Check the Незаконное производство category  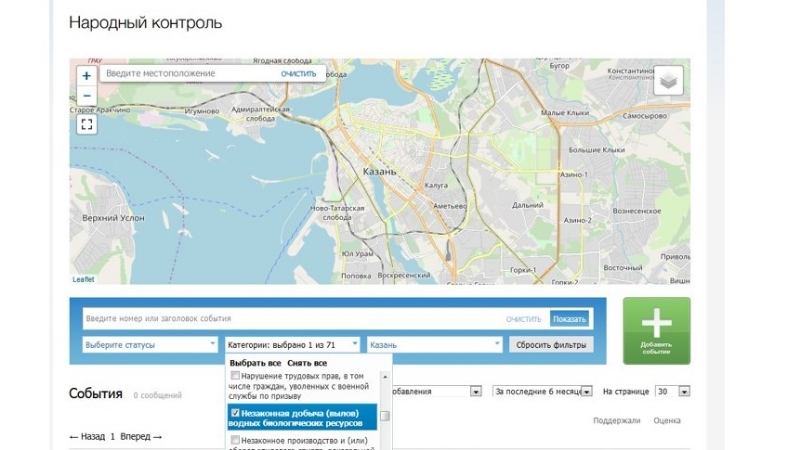click(x=235, y=440)
